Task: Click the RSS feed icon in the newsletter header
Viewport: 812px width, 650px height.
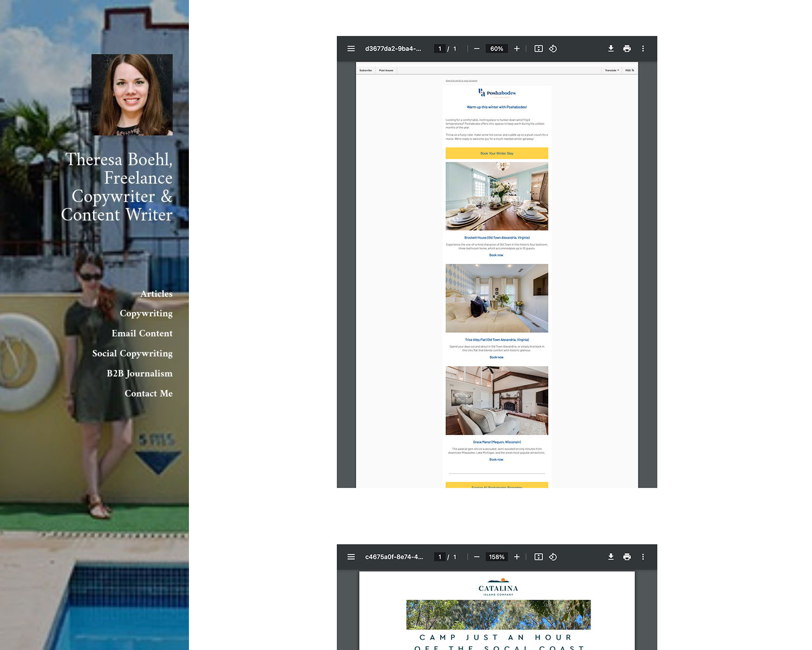Action: 629,70
